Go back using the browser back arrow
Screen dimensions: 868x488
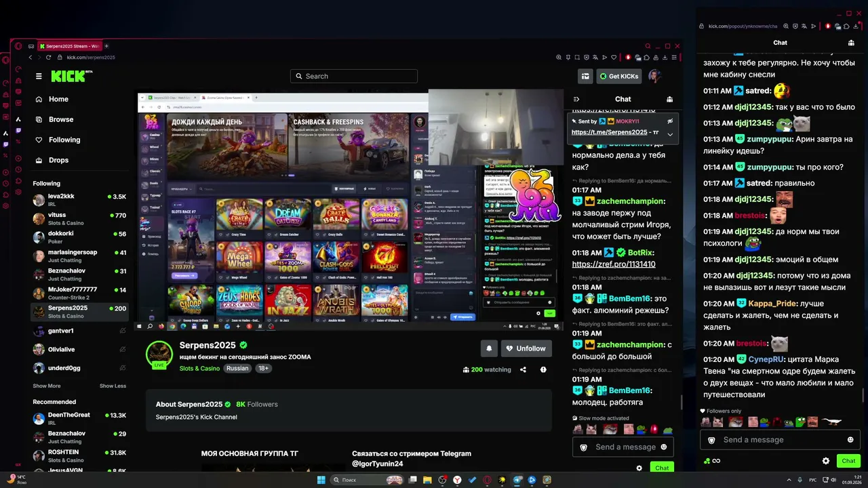pos(31,58)
